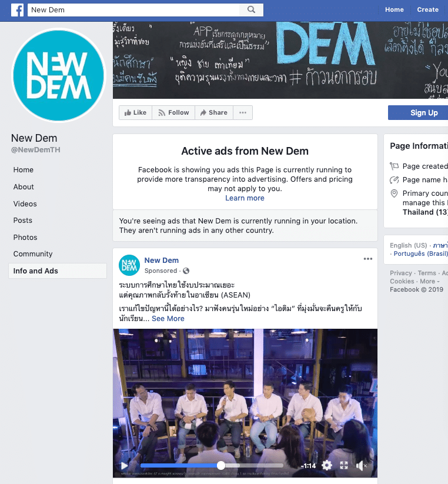Play the sponsored video
The image size is (448, 484).
(124, 466)
